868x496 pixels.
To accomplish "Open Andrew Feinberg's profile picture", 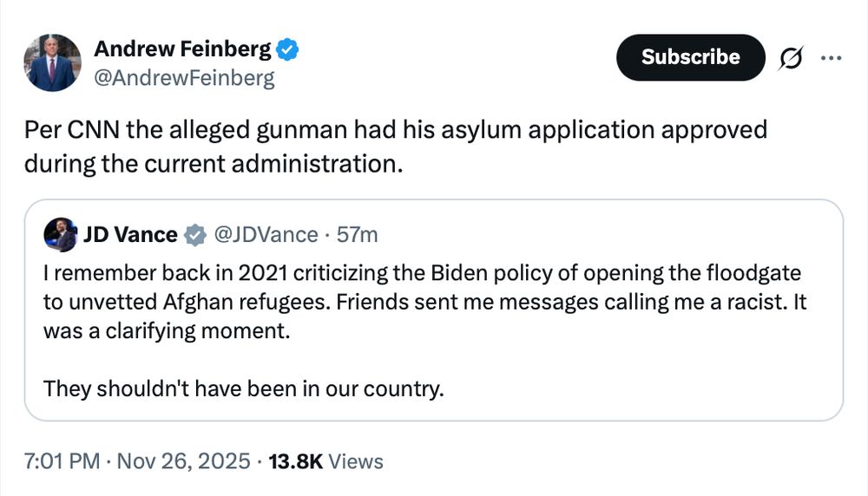I will (53, 62).
